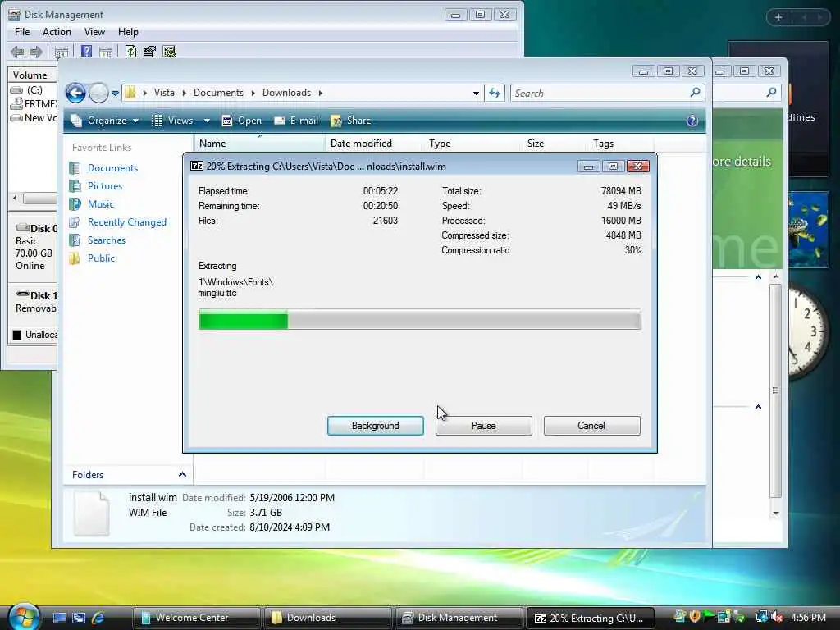Pause the 7-Zip extraction
The height and width of the screenshot is (630, 840).
[483, 426]
